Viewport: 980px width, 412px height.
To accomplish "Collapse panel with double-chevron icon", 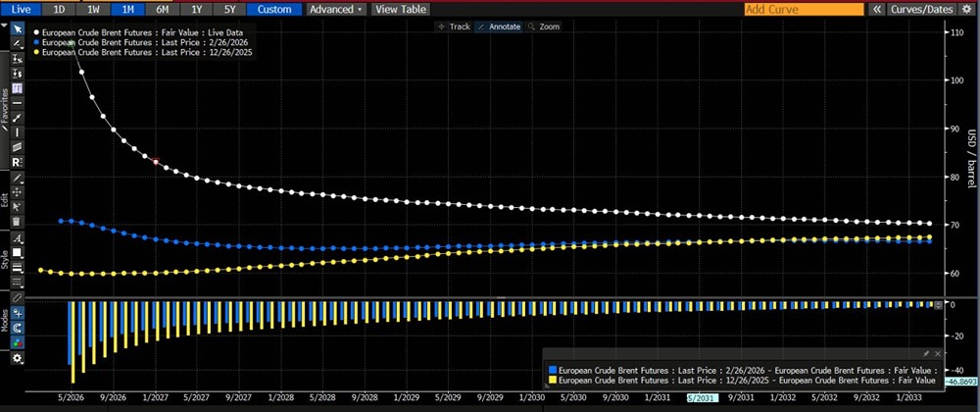I will (x=877, y=9).
